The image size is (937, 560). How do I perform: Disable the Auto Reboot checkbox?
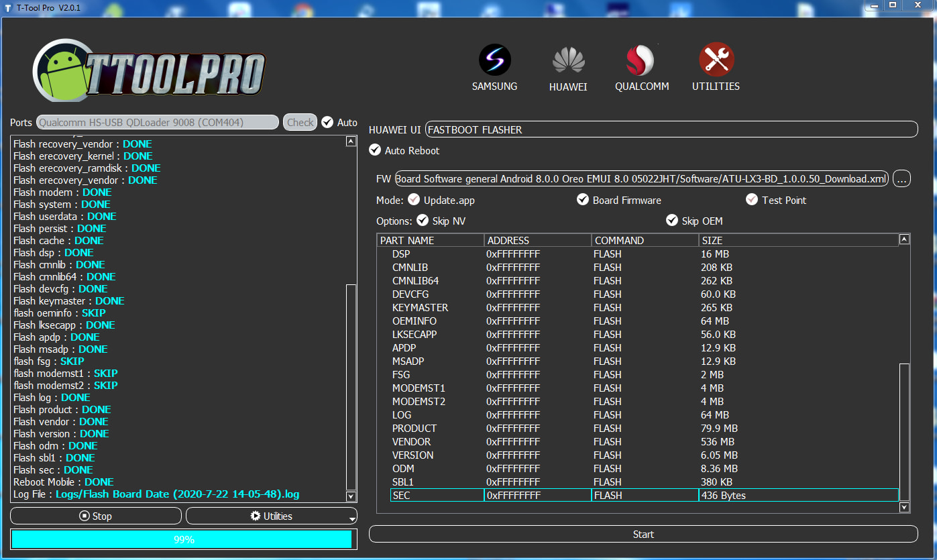(375, 150)
